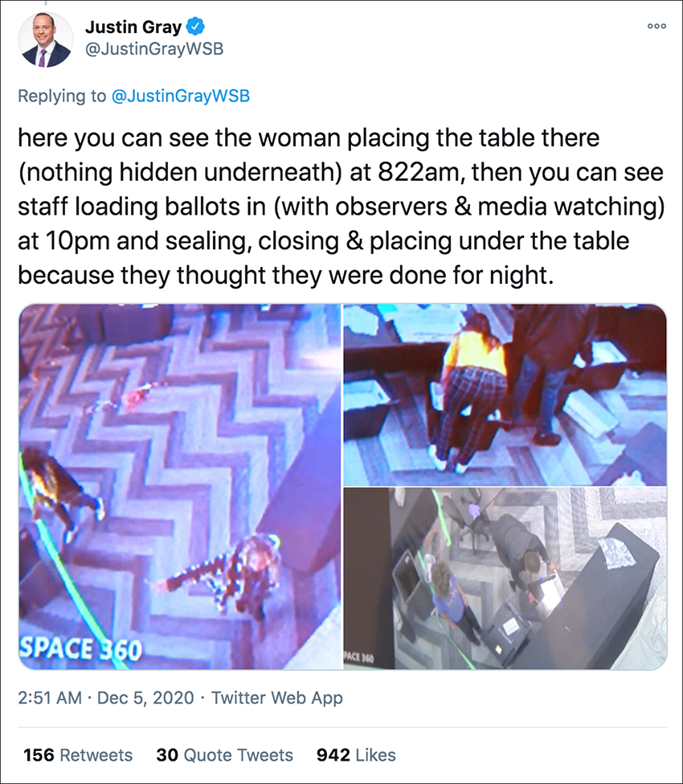This screenshot has height=784, width=683.
Task: Open the top-right photo of woman bending
Action: point(505,395)
